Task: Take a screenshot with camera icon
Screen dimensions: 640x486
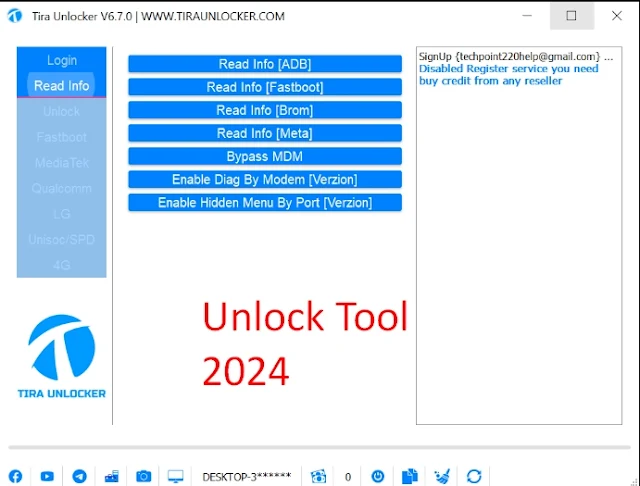Action: coord(143,476)
